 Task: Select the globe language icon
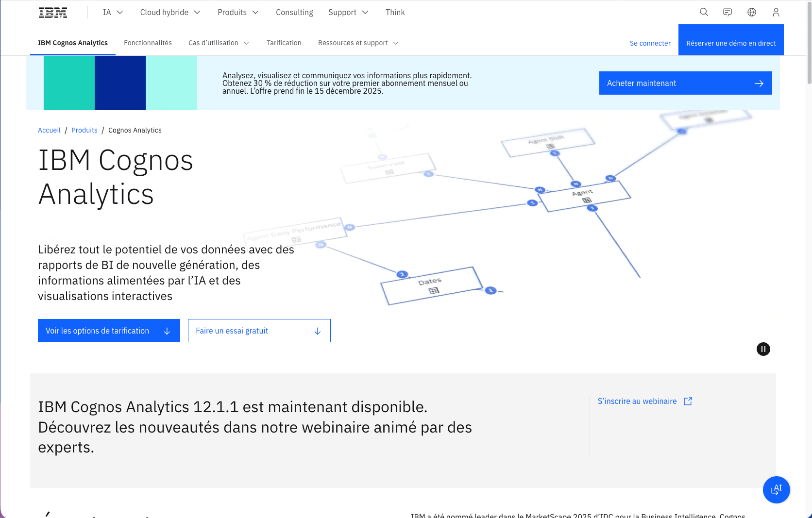coord(751,12)
